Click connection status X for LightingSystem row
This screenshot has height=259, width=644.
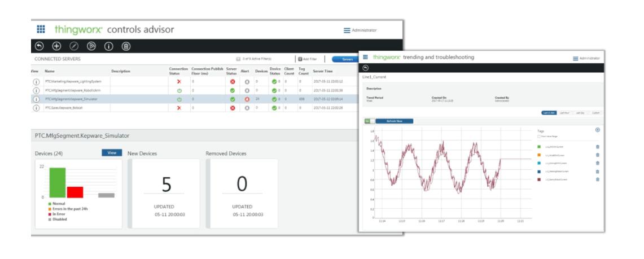click(x=179, y=82)
